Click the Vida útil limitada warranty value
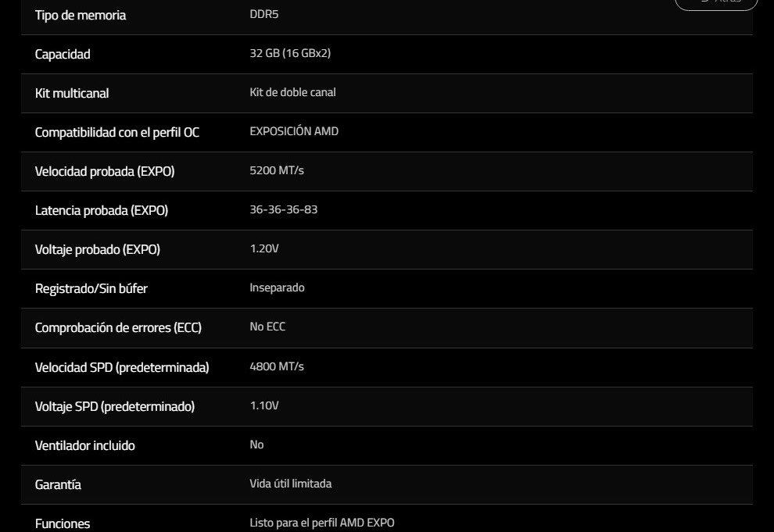 [x=290, y=484]
